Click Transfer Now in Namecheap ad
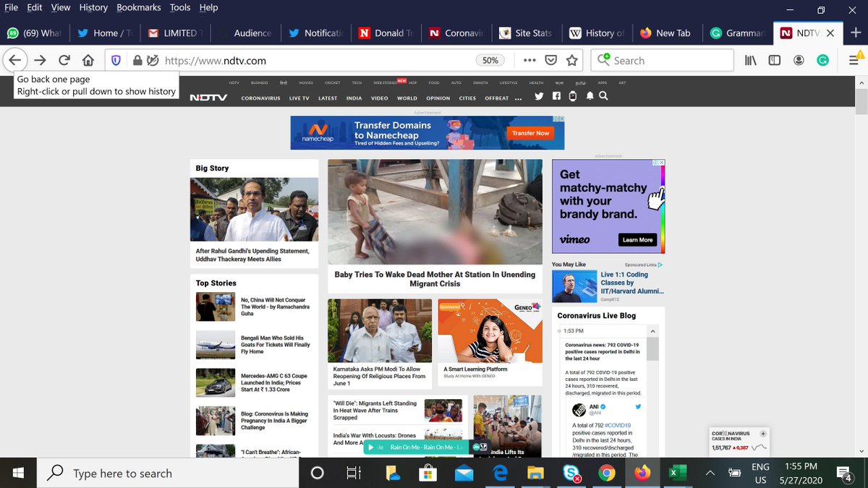The image size is (868, 488). (530, 133)
